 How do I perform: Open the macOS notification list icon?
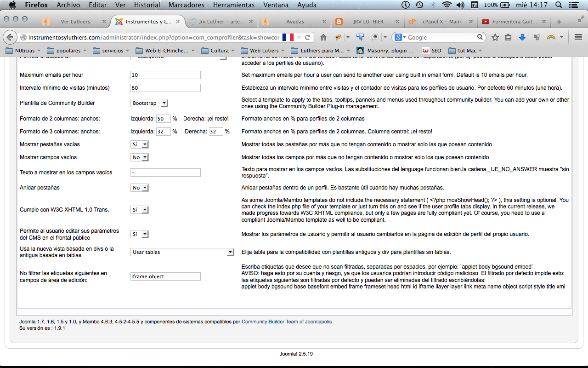[574, 5]
